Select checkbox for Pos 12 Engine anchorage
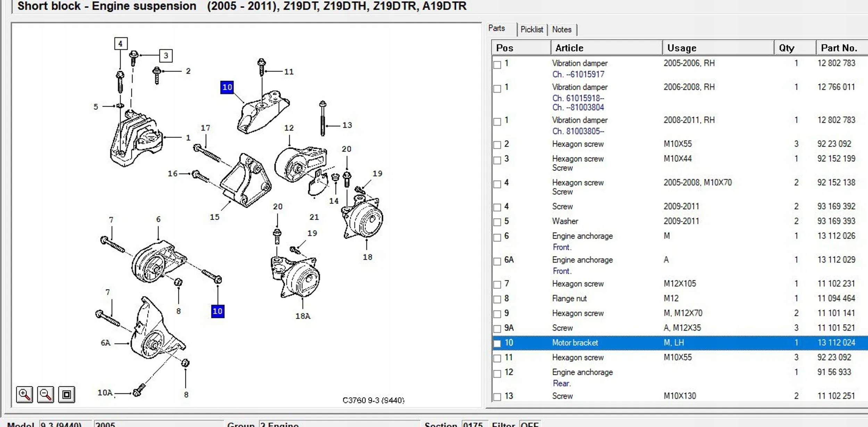The image size is (868, 427). point(497,373)
